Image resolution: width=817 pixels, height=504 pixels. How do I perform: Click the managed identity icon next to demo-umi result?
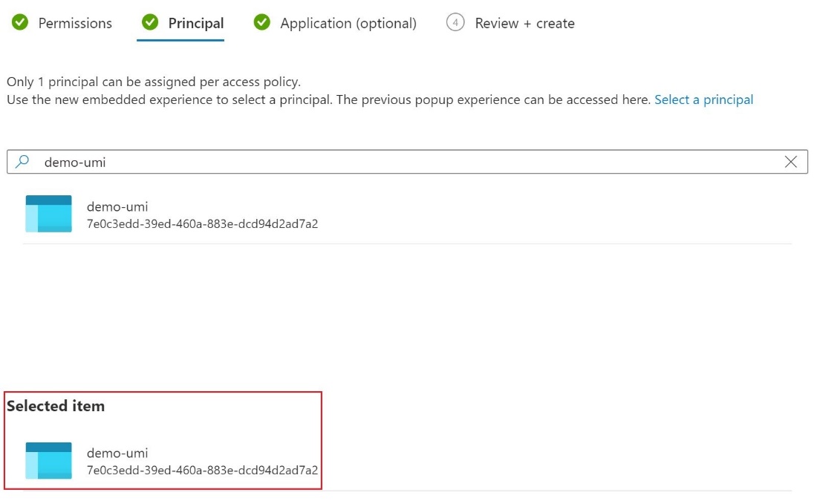coord(48,214)
